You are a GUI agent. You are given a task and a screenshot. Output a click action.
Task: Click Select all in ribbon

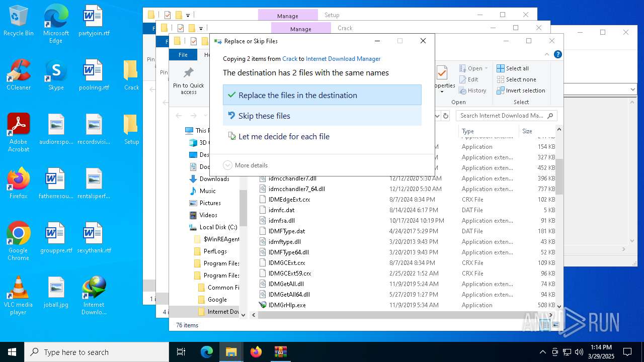513,68
